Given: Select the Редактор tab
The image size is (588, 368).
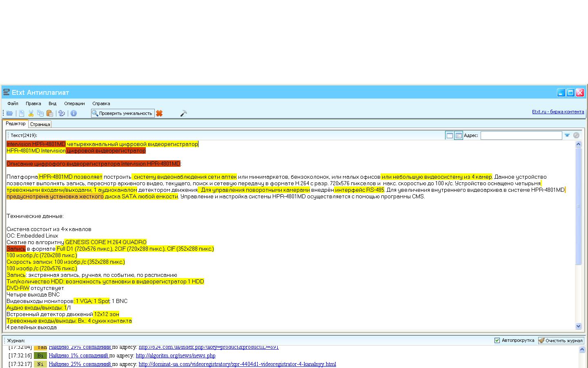Looking at the screenshot, I should (x=16, y=123).
